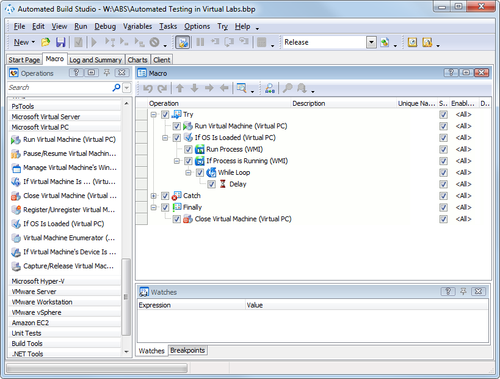Uncheck the While Loop checkbox
The width and height of the screenshot is (500, 379).
coord(200,173)
